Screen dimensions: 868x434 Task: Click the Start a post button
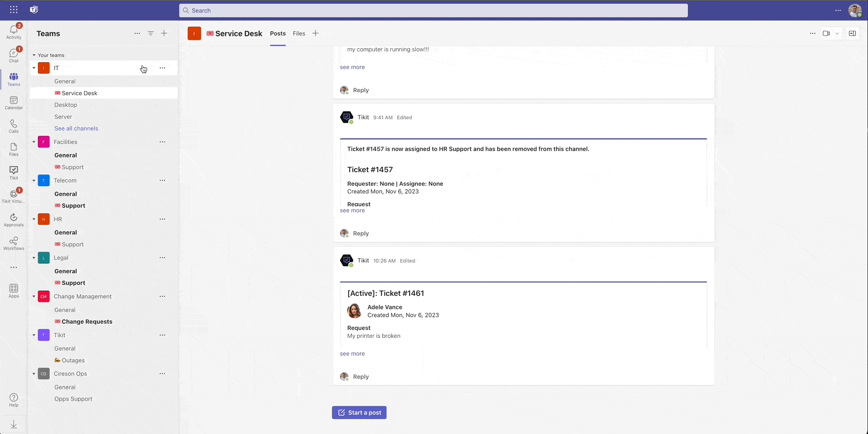(x=359, y=413)
